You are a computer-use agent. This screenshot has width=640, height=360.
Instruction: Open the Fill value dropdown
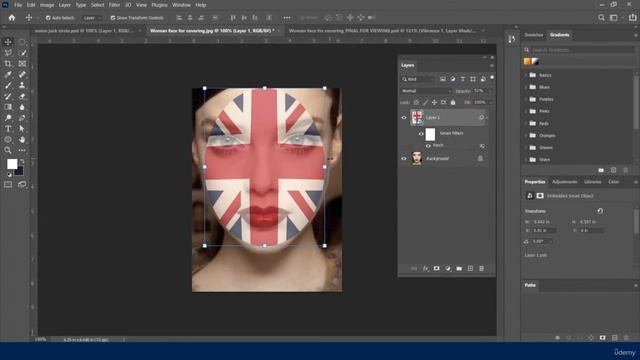[x=491, y=102]
